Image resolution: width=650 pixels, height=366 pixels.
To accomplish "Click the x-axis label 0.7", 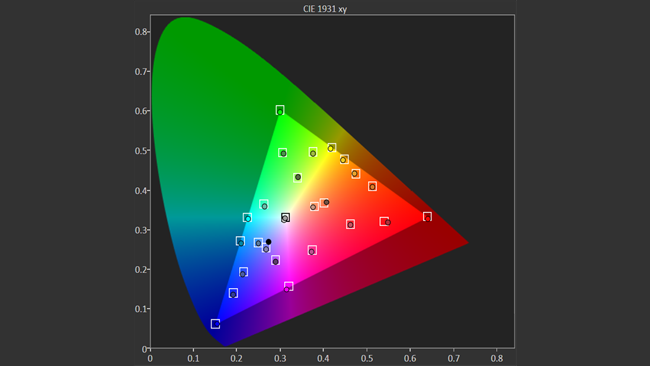I will click(454, 358).
